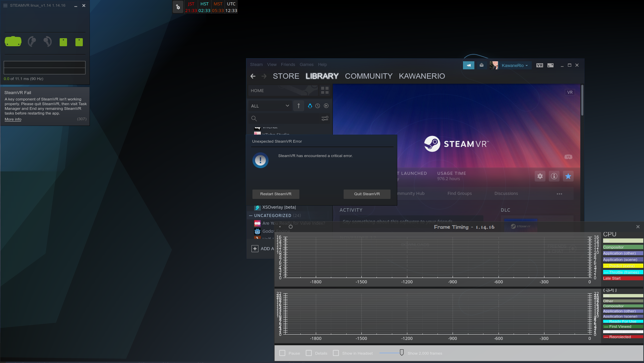Viewport: 644px width, 363px height.
Task: Open the Friends menu in Steam
Action: (288, 65)
